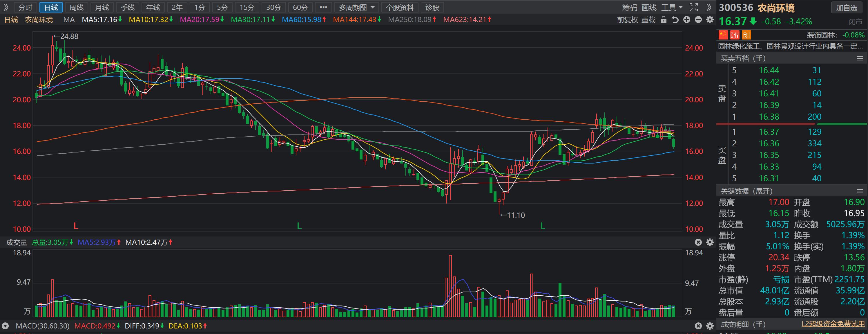Close the MACD indicator sub-chart
Image resolution: width=868 pixels, height=334 pixels.
tap(698, 326)
